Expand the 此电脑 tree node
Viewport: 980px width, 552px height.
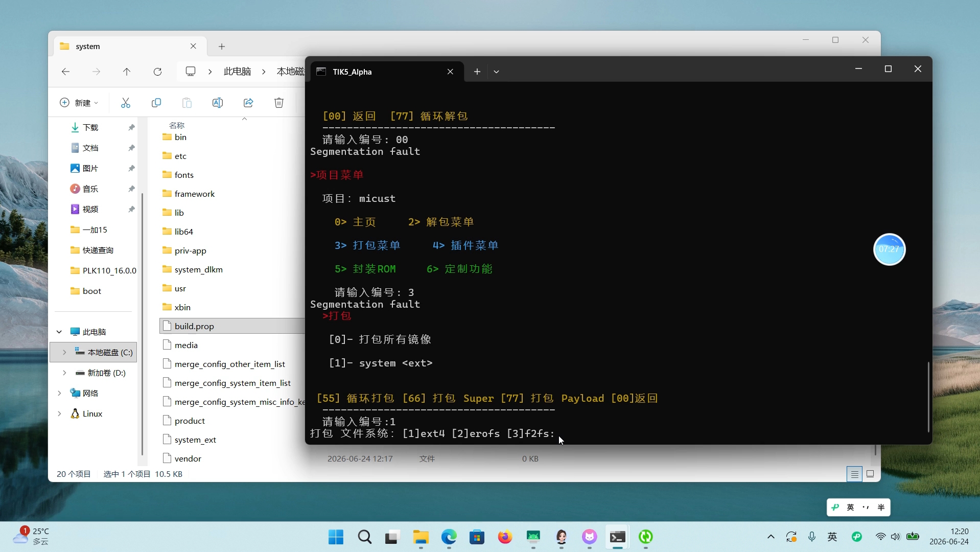point(59,332)
